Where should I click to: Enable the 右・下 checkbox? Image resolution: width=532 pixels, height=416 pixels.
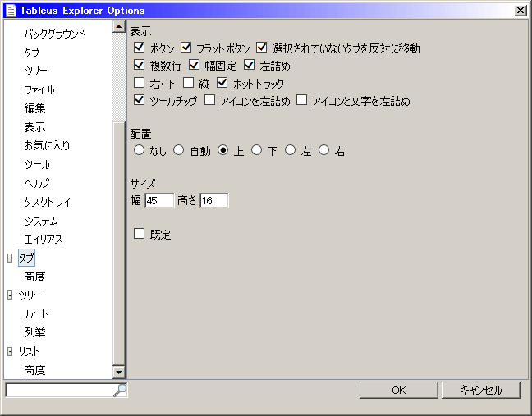pos(140,83)
